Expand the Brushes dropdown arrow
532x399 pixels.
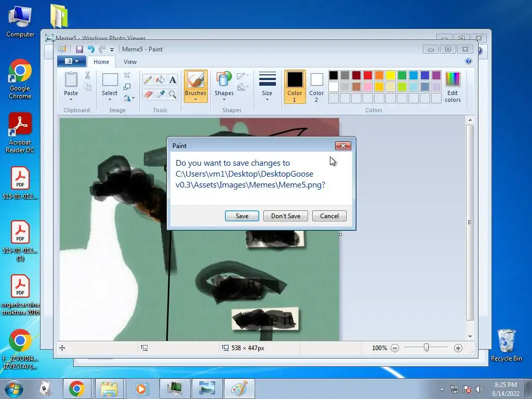196,100
